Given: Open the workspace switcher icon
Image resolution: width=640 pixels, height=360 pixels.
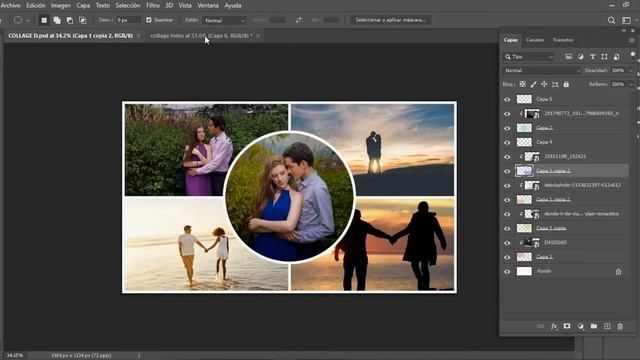Looking at the screenshot, I should click(x=626, y=20).
